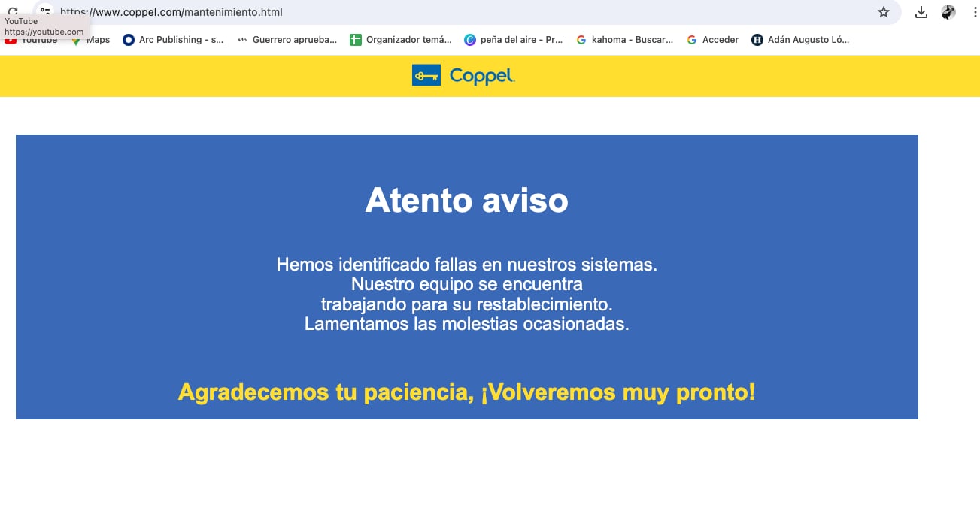Reload the page with the refresh icon
This screenshot has width=980, height=517.
click(13, 11)
